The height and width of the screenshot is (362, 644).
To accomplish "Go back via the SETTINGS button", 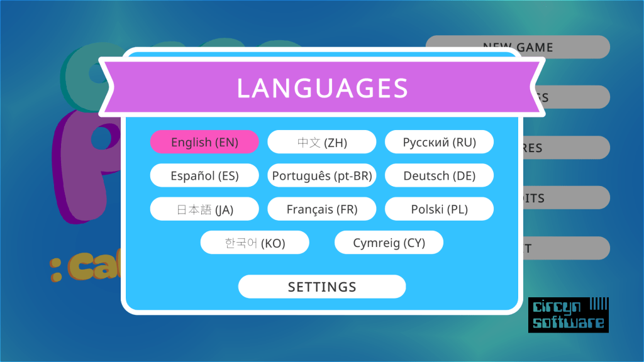I will (321, 287).
